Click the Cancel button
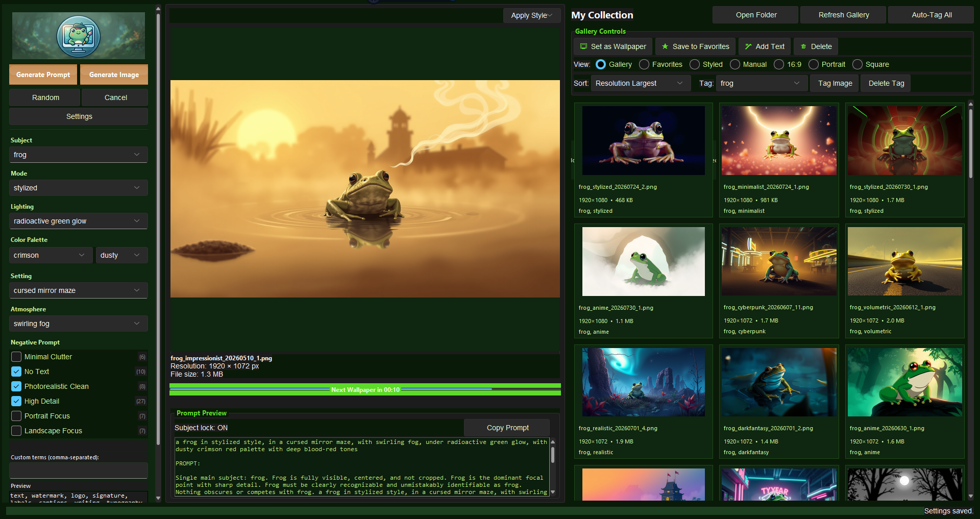The height and width of the screenshot is (519, 980). click(115, 97)
